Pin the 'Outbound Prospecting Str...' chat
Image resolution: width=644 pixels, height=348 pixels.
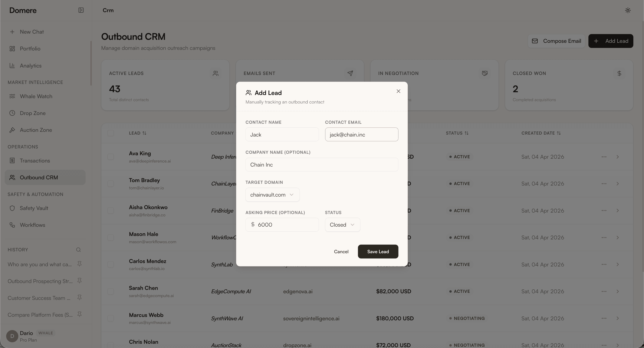pos(79,281)
